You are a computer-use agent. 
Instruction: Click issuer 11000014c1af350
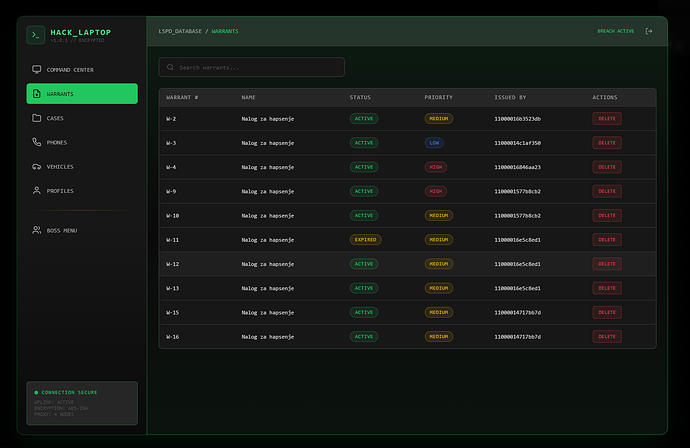click(x=518, y=143)
